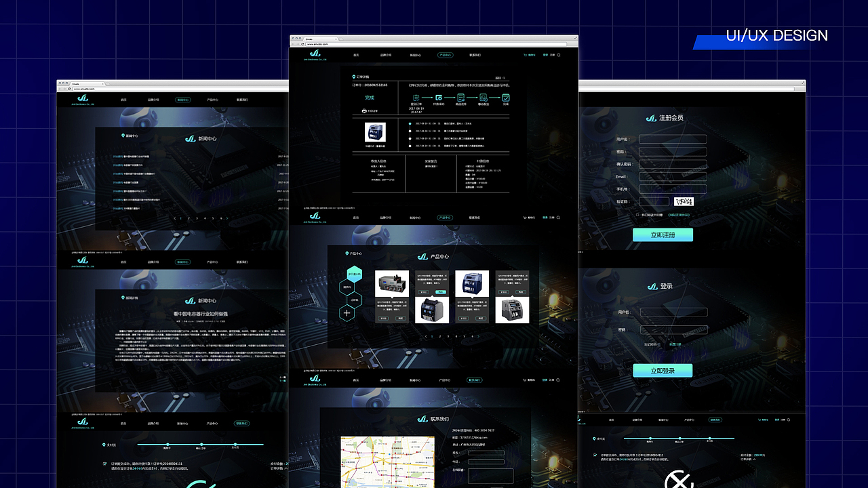Open 产品中心 tab in center window top navigation
Image resolution: width=868 pixels, height=488 pixels.
(445, 55)
